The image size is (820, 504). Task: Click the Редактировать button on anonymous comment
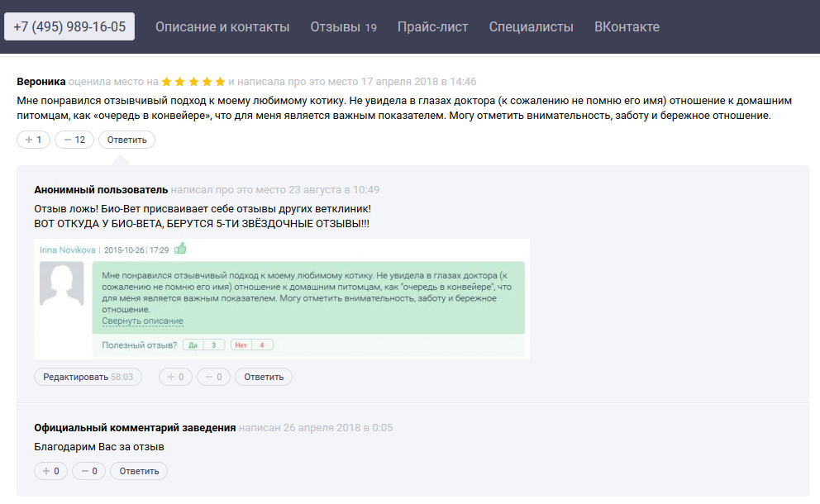pos(88,377)
